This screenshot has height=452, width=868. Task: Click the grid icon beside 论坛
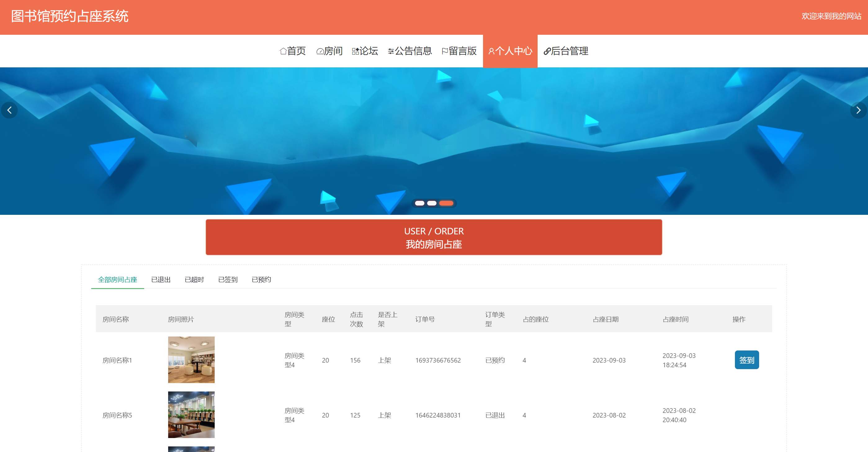(355, 51)
